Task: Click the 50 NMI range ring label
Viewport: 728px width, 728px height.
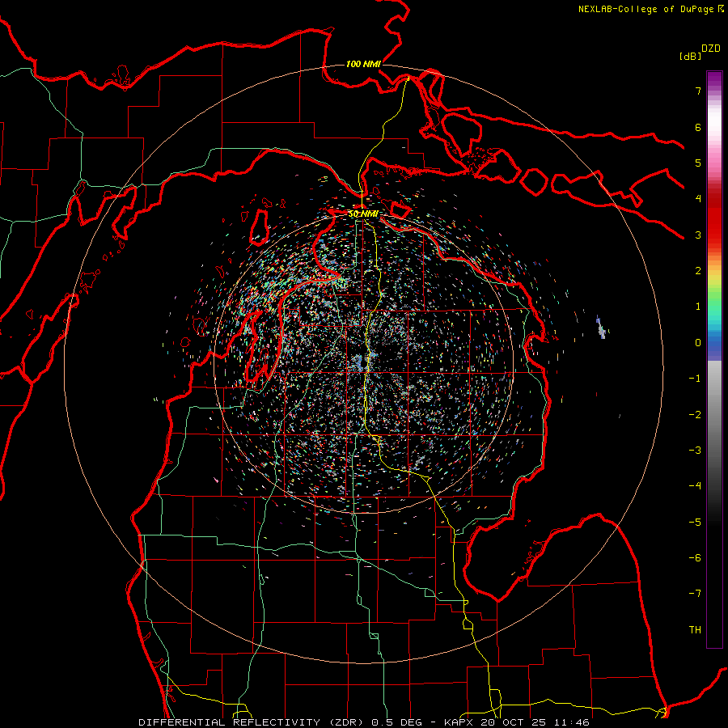Action: 363,214
